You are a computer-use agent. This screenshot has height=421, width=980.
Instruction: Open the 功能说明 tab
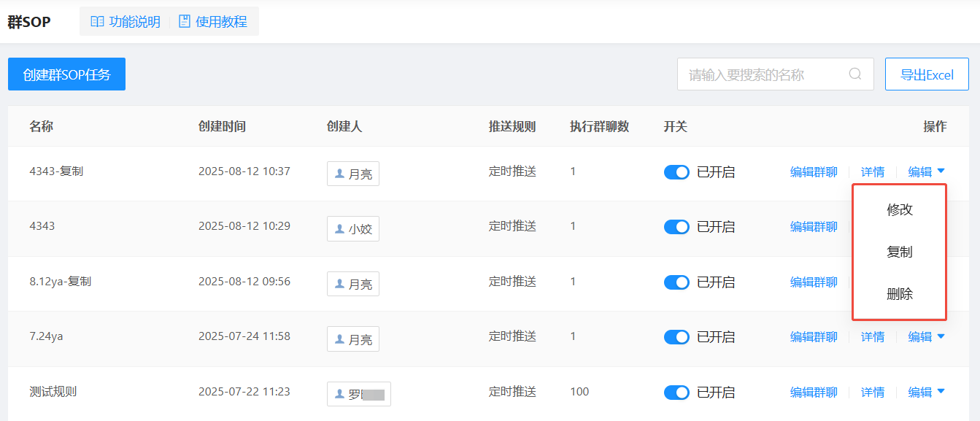point(125,21)
